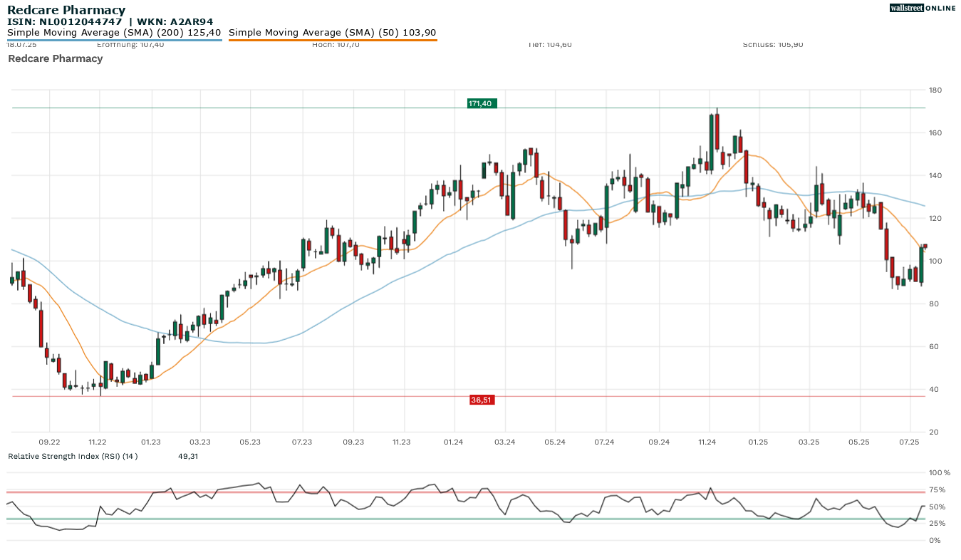Click the 140 price axis label
The height and width of the screenshot is (560, 961).
pos(935,176)
